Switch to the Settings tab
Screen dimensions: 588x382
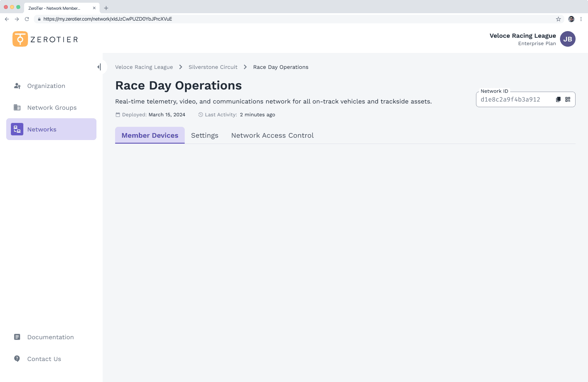tap(205, 135)
